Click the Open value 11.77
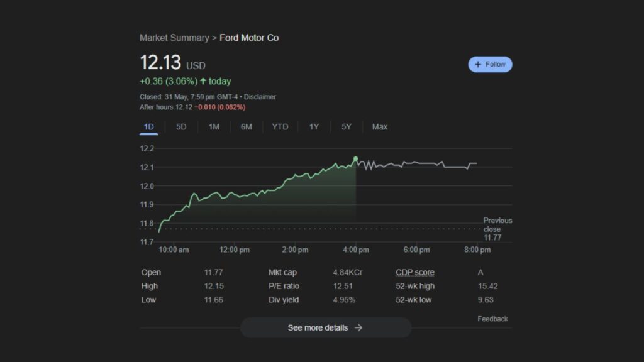Screen dimensions: 644x362 point(214,273)
